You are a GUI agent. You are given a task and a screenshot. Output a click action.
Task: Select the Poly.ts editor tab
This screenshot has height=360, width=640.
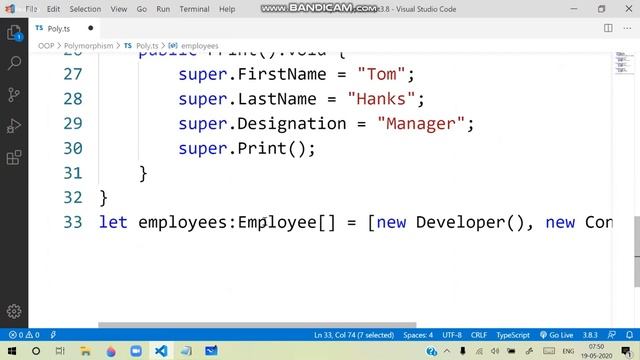click(x=64, y=28)
